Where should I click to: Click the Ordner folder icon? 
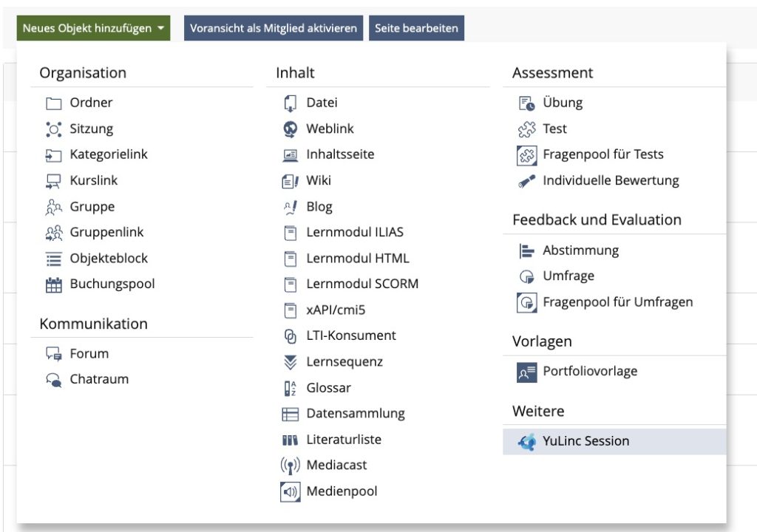click(x=53, y=103)
